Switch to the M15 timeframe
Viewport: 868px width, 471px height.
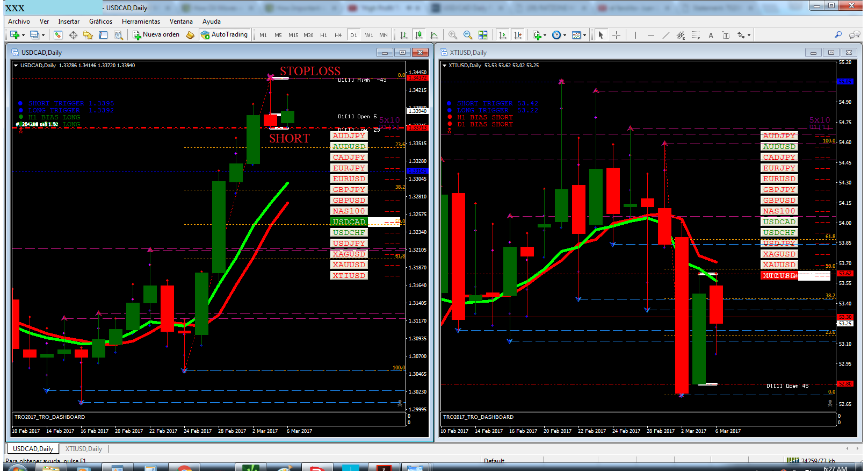click(293, 35)
